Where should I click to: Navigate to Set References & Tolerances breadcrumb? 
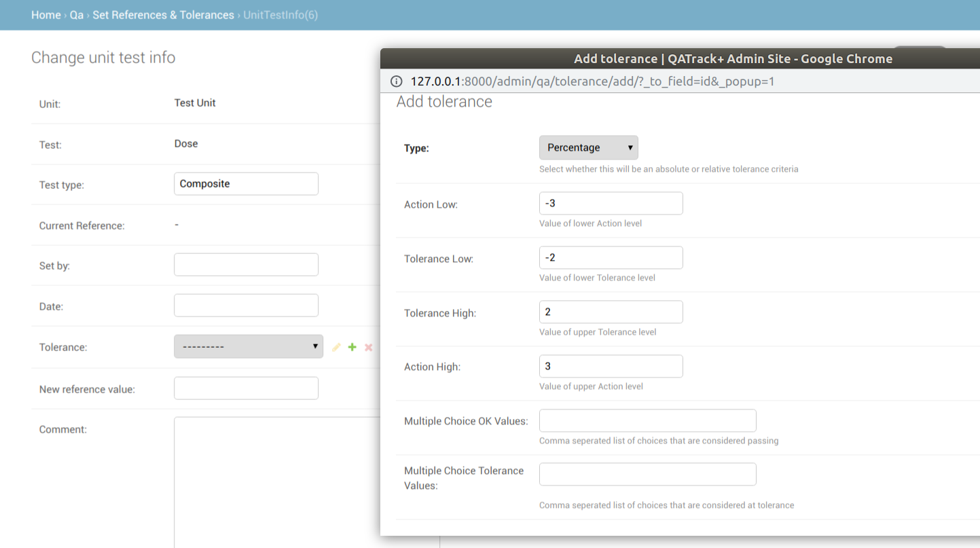[163, 15]
